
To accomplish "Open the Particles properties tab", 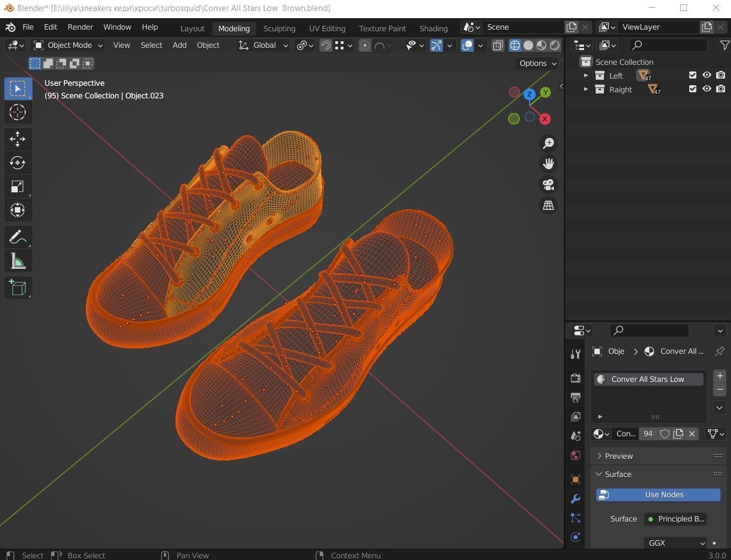I will click(575, 518).
